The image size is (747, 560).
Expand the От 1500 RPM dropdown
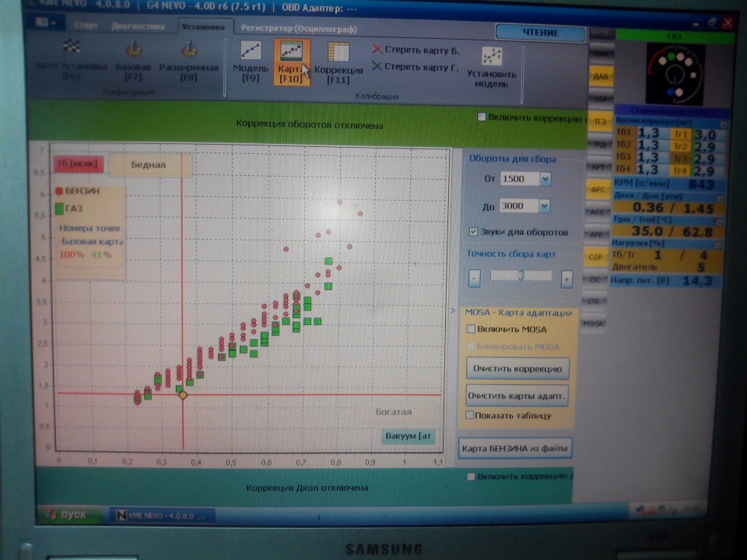(545, 179)
